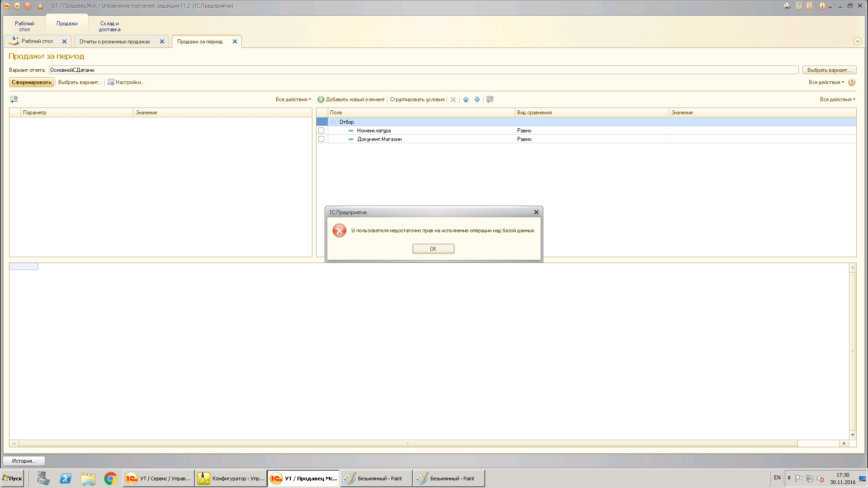Select the Документ.Магазин filter row
The image size is (868, 488).
(x=586, y=139)
